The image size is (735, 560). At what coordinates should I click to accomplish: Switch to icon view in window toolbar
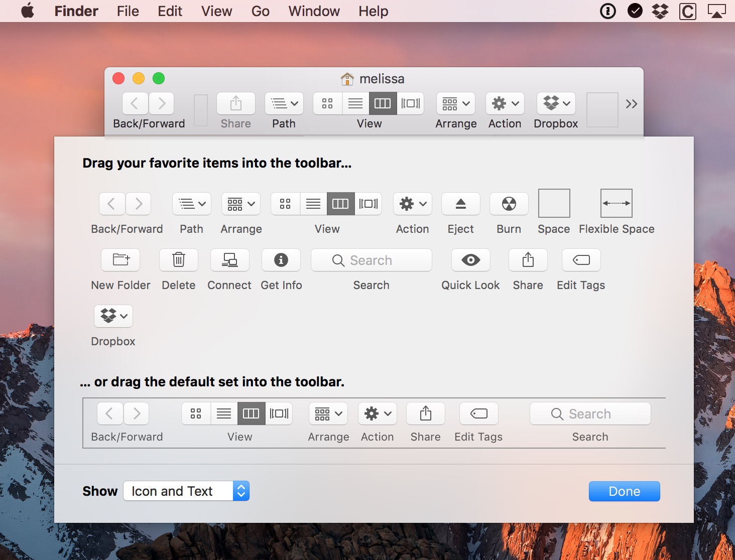[x=327, y=104]
